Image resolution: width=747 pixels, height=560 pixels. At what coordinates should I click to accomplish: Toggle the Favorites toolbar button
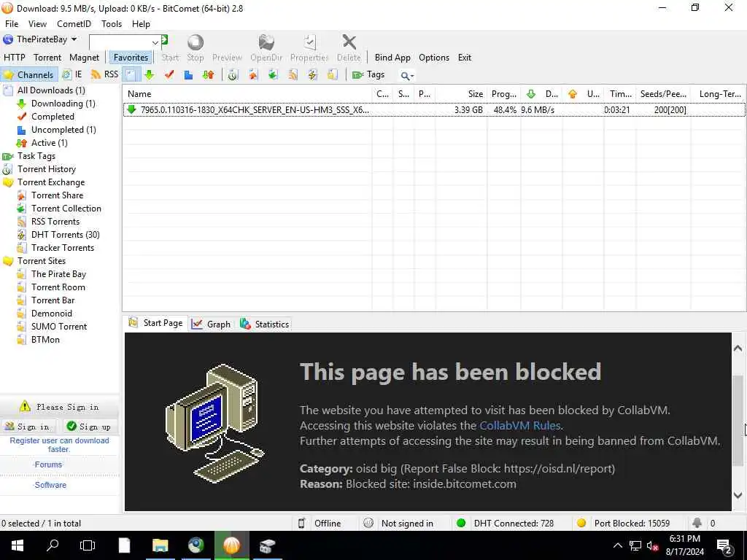131,58
